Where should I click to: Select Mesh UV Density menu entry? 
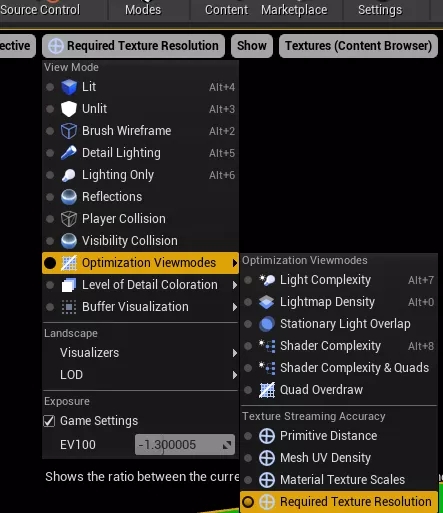pos(339,458)
